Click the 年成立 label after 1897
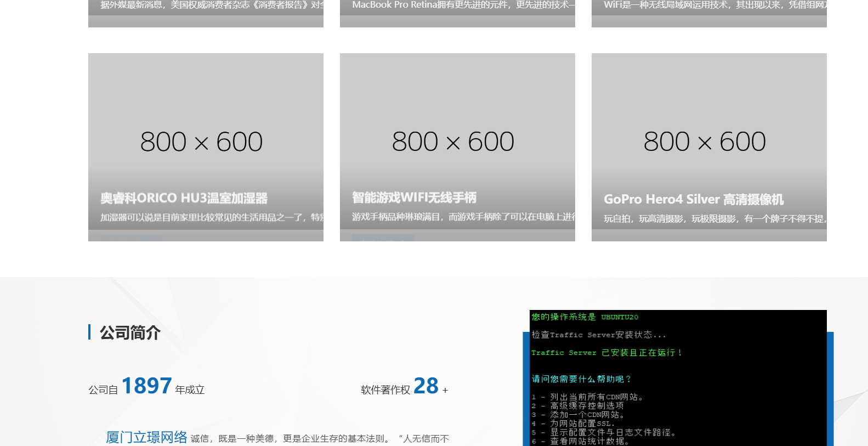The image size is (868, 446). (190, 389)
